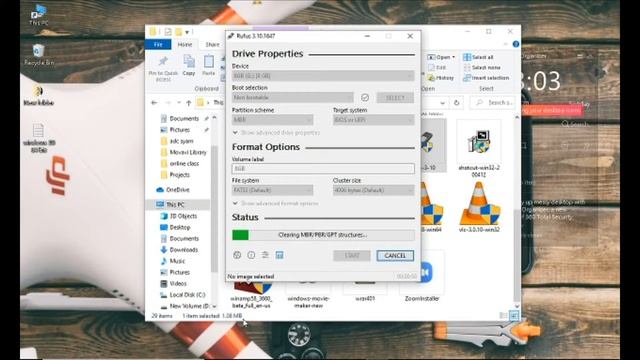Screen dimensions: 640x360
Task: Switch to the Home ribbon tab
Action: (x=185, y=44)
